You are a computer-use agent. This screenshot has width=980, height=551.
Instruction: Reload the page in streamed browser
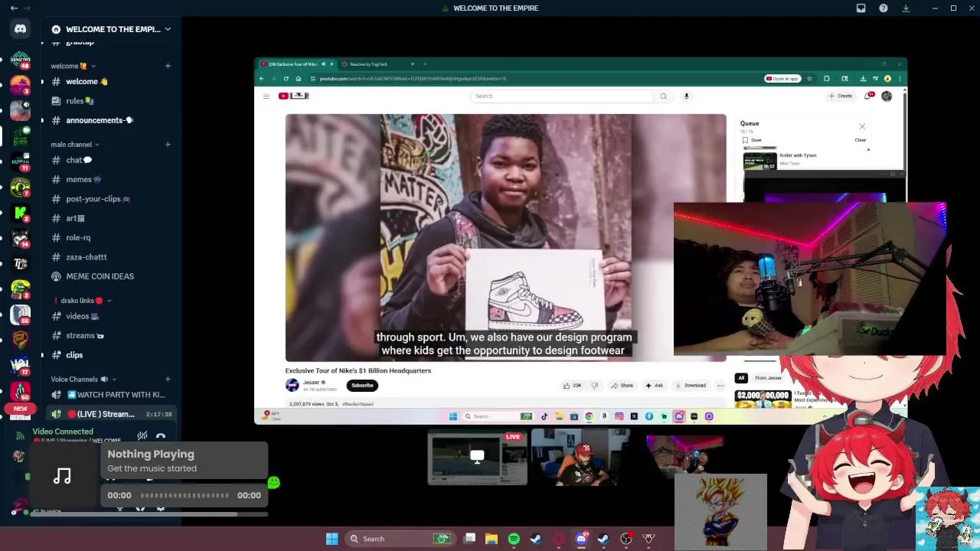(286, 79)
